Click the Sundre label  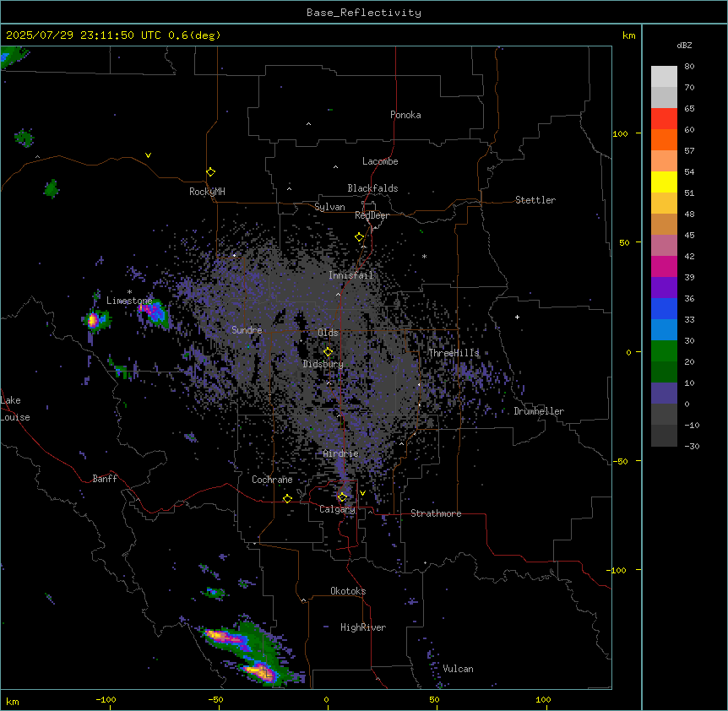click(247, 330)
